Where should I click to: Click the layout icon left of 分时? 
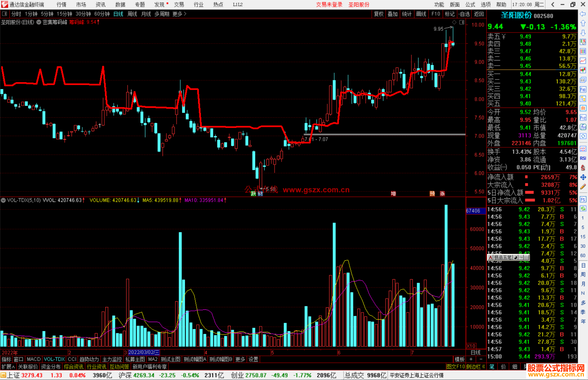tap(5, 14)
